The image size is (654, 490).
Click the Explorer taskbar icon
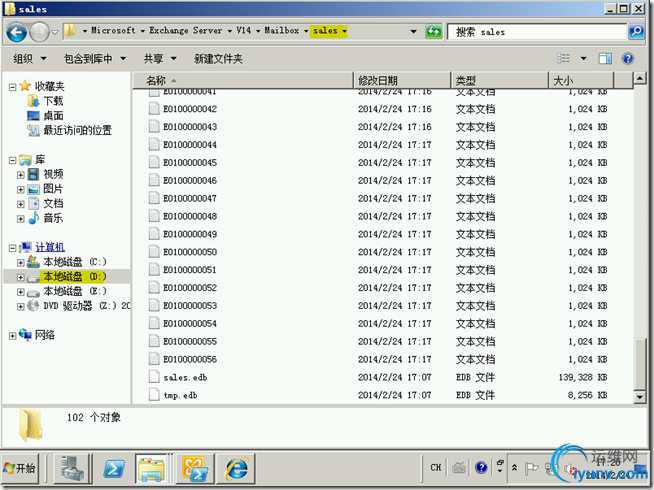click(x=151, y=468)
